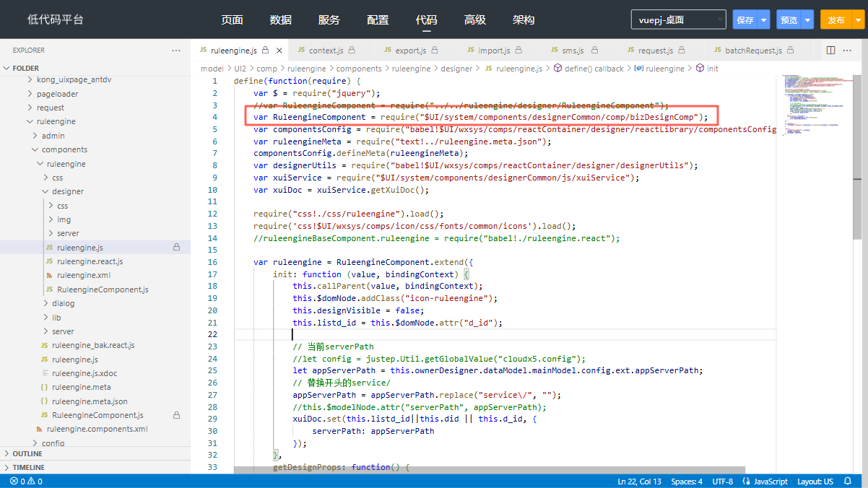This screenshot has width=868, height=488.
Task: Click the lock icon on the batchRequest.js tab
Action: 789,51
